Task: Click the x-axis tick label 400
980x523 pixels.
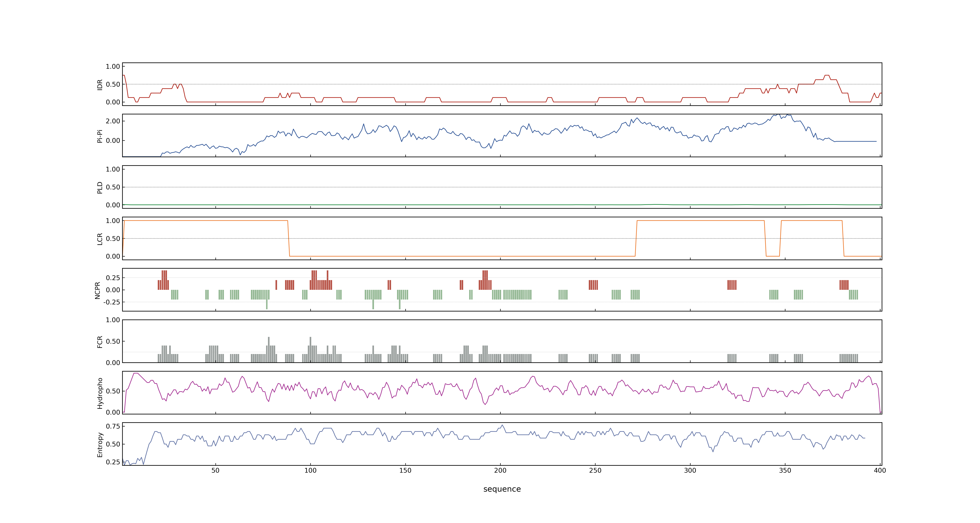Action: pyautogui.click(x=880, y=470)
